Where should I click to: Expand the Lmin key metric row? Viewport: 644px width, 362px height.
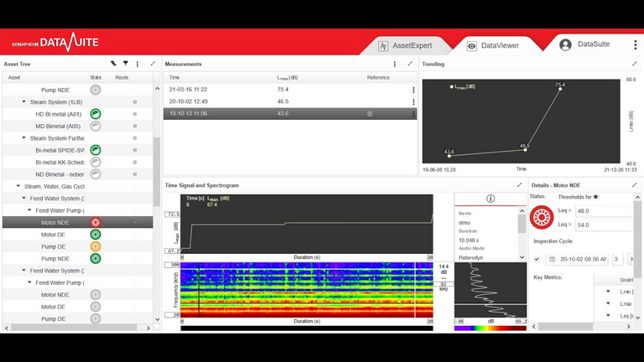(608, 291)
